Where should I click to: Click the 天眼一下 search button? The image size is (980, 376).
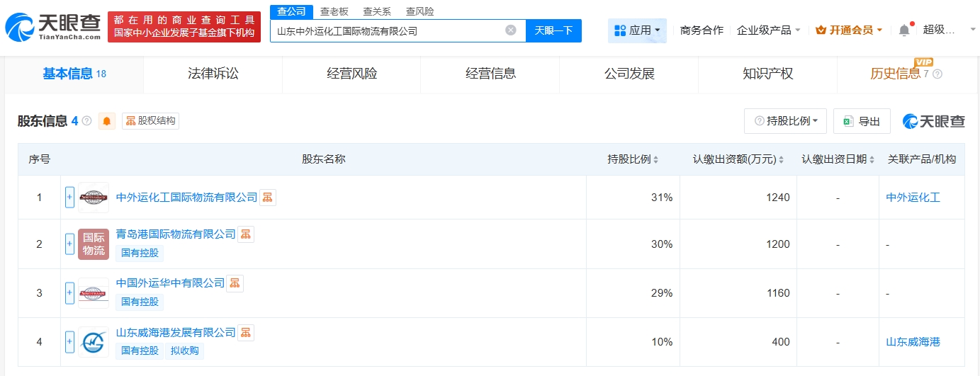[553, 30]
